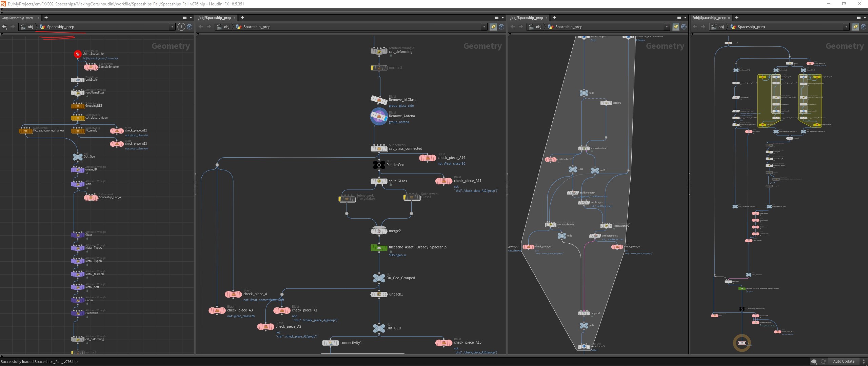Click the split_GLass node icon
The height and width of the screenshot is (366, 868).
379,181
